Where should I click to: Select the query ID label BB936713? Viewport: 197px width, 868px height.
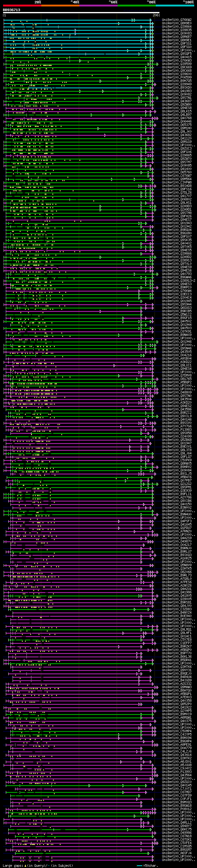click(x=11, y=10)
